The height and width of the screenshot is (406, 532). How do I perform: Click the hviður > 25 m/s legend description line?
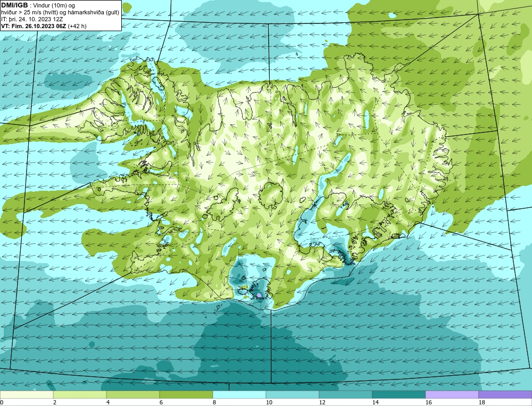coord(61,13)
